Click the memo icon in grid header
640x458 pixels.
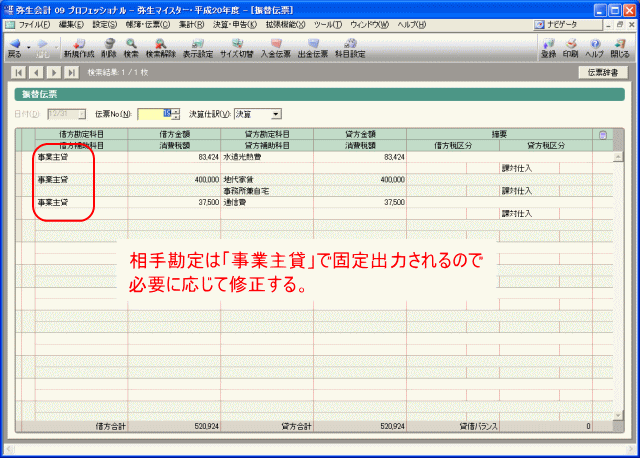coord(603,135)
